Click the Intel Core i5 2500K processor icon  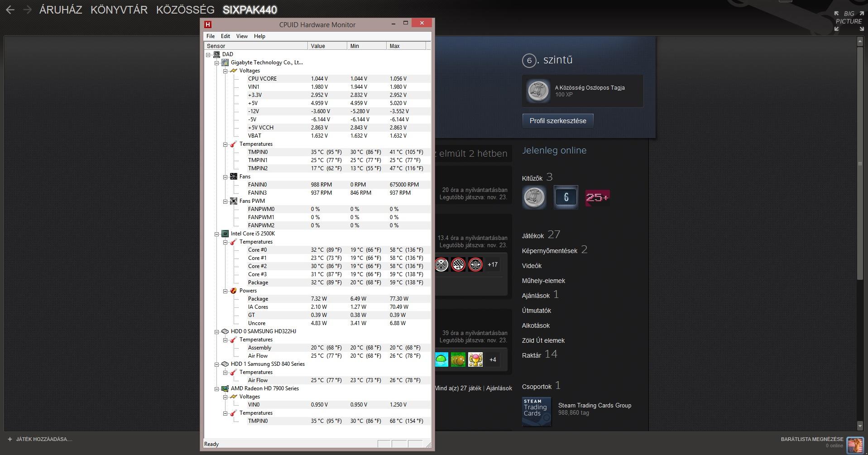[225, 234]
